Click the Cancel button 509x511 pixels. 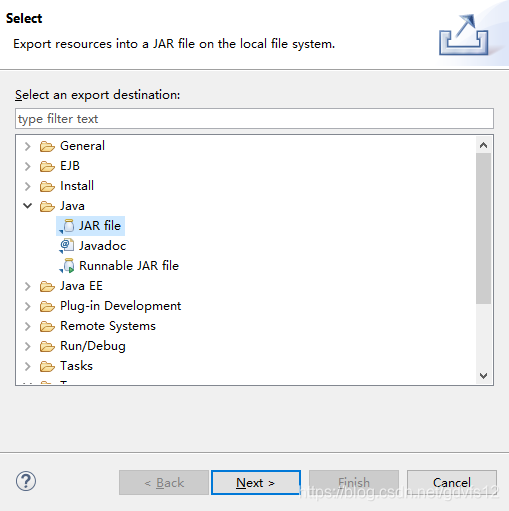pyautogui.click(x=452, y=482)
